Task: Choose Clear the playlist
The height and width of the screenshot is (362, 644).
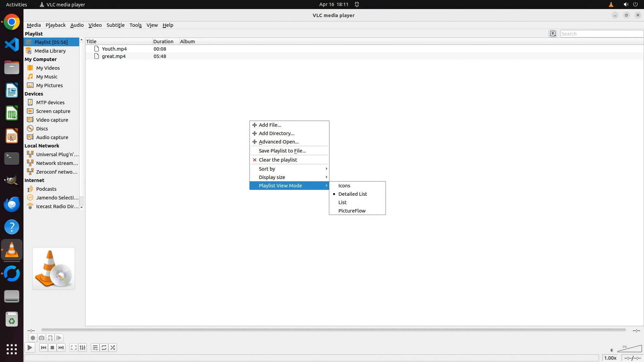Action: pos(278,160)
